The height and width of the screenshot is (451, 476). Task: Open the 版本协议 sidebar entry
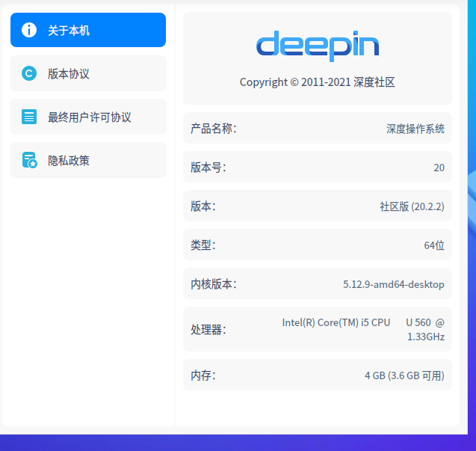click(x=88, y=73)
